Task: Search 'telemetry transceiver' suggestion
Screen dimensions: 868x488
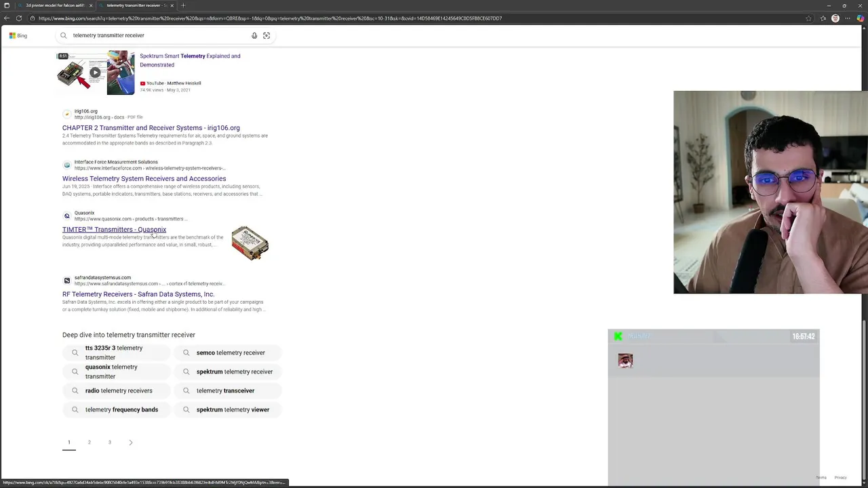Action: [x=228, y=390]
